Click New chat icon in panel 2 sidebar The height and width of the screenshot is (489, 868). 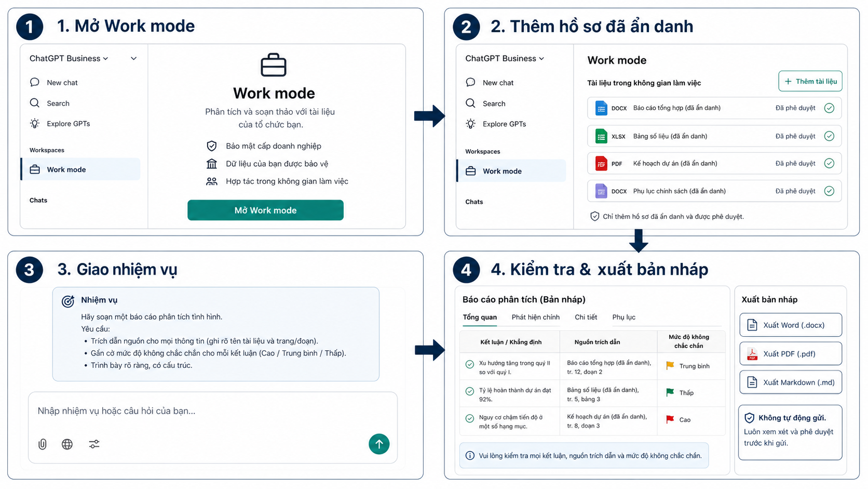tap(470, 82)
